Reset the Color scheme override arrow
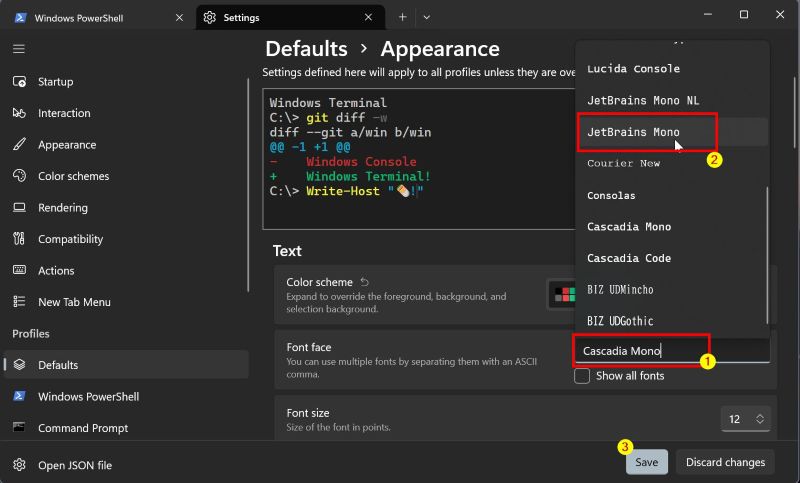This screenshot has width=800, height=483. [365, 282]
